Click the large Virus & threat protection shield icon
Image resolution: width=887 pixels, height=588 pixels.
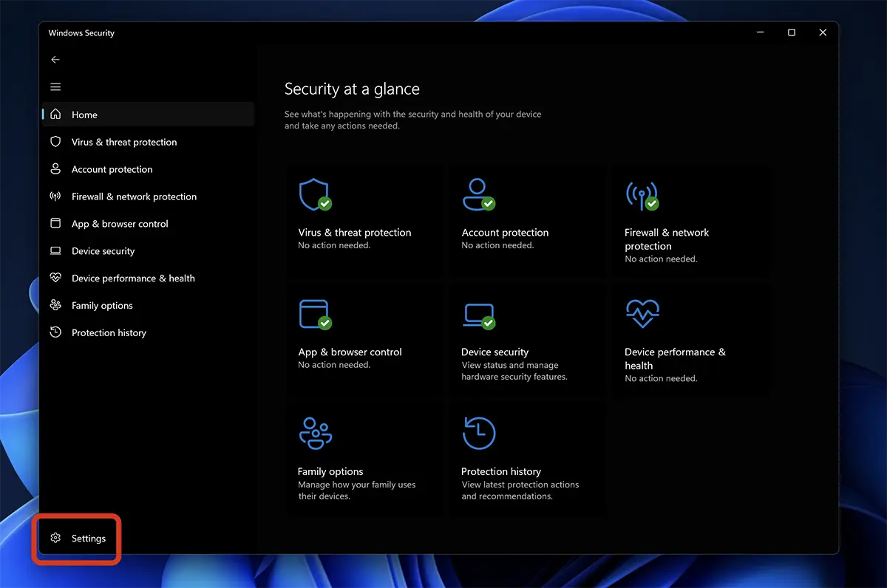point(315,194)
